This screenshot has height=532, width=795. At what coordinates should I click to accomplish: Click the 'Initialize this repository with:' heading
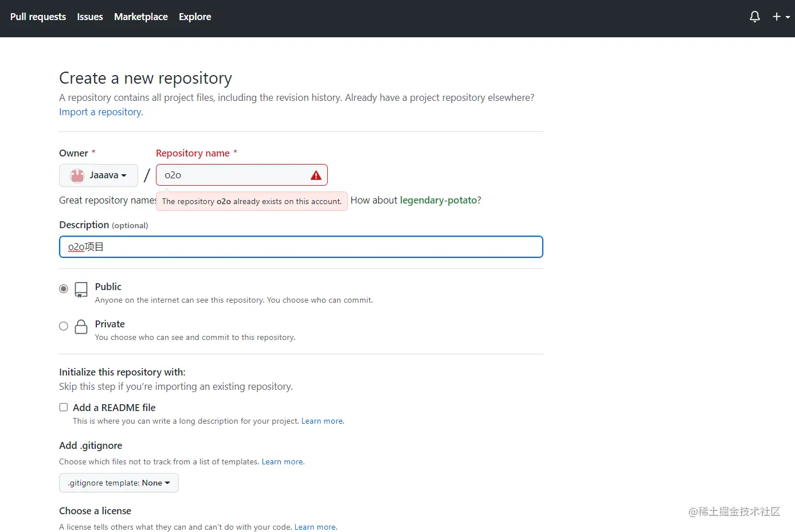click(x=122, y=372)
